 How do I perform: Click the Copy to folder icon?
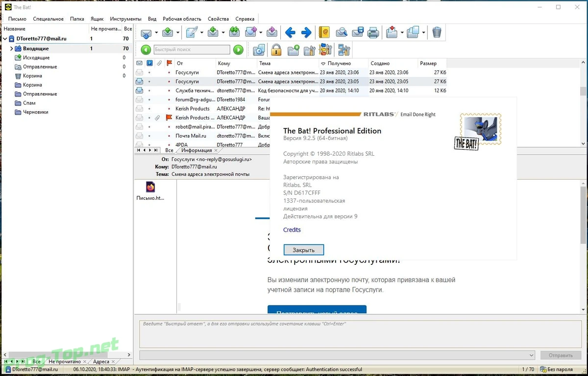[x=413, y=33]
